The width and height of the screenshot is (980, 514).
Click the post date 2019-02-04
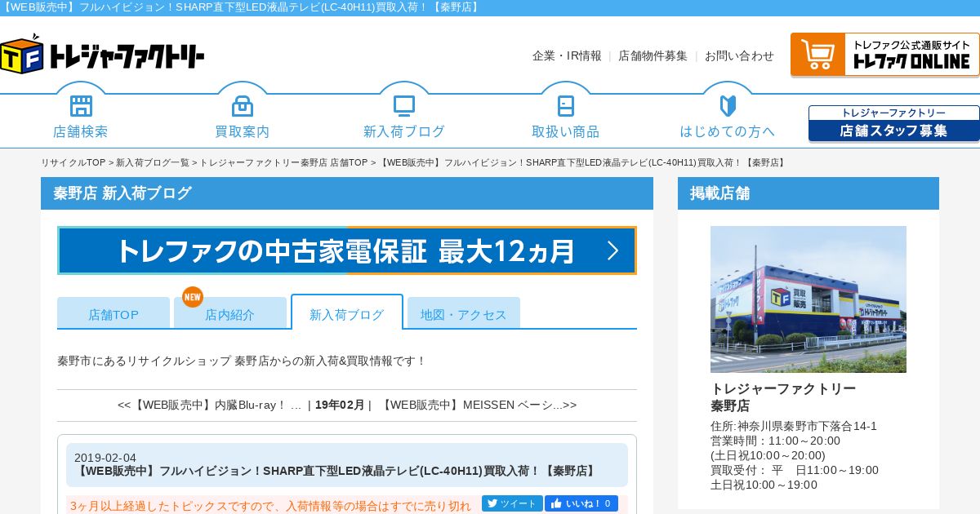coord(105,458)
